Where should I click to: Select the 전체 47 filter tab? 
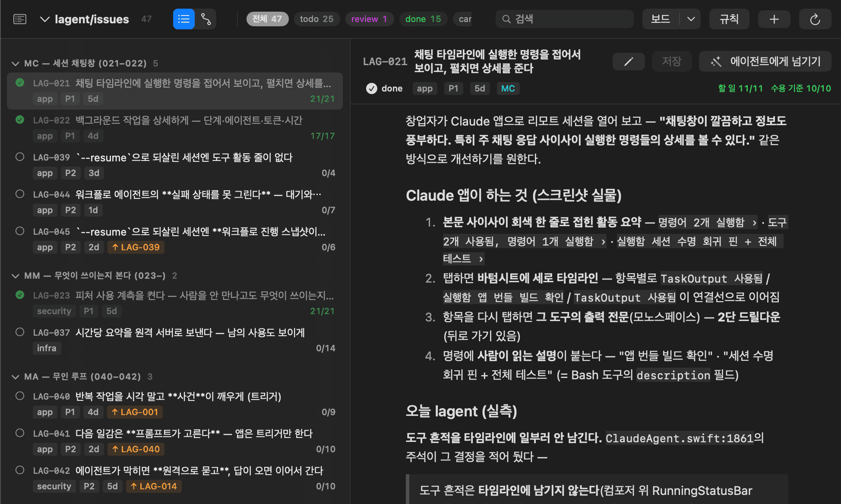coord(267,19)
